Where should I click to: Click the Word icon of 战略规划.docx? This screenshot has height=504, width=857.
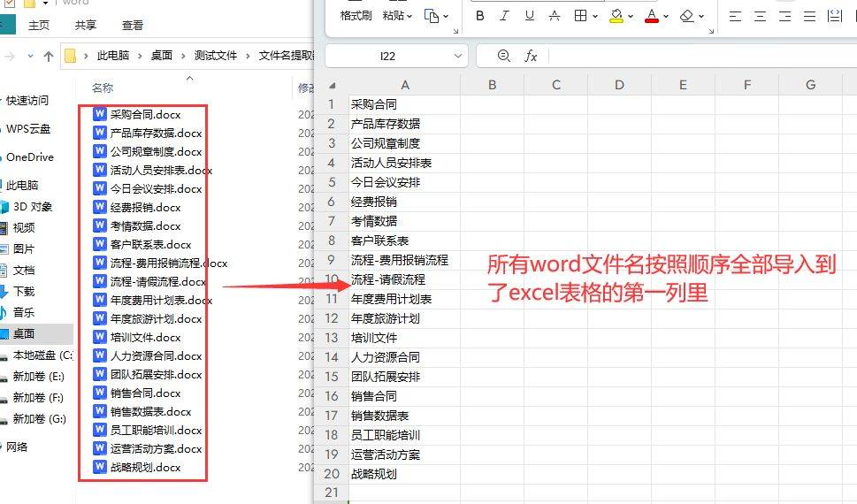click(x=99, y=467)
